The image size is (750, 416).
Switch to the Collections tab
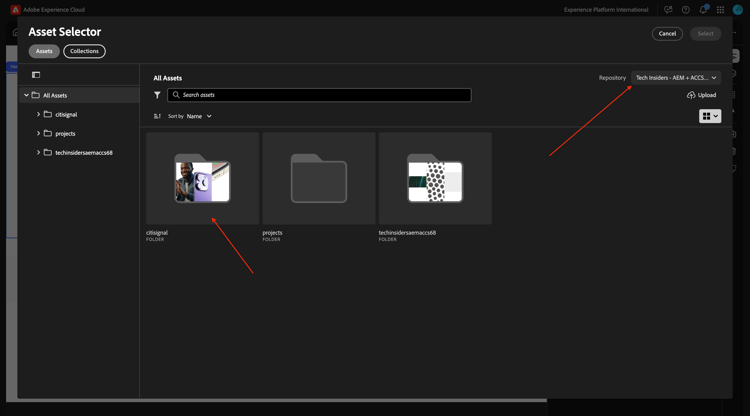pos(84,51)
